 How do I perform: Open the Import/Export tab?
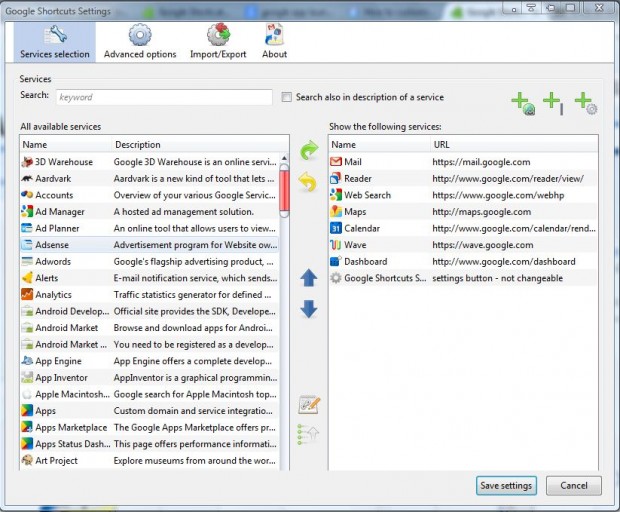(218, 42)
